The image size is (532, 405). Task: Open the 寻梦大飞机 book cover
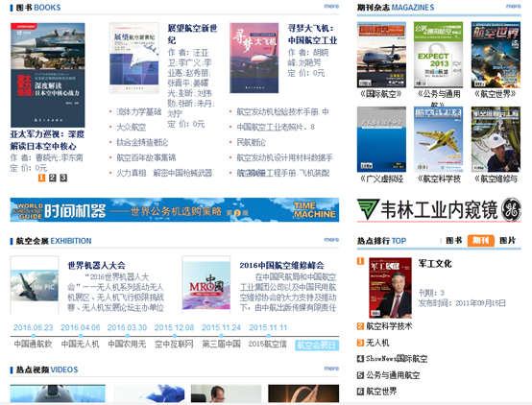pyautogui.click(x=254, y=58)
